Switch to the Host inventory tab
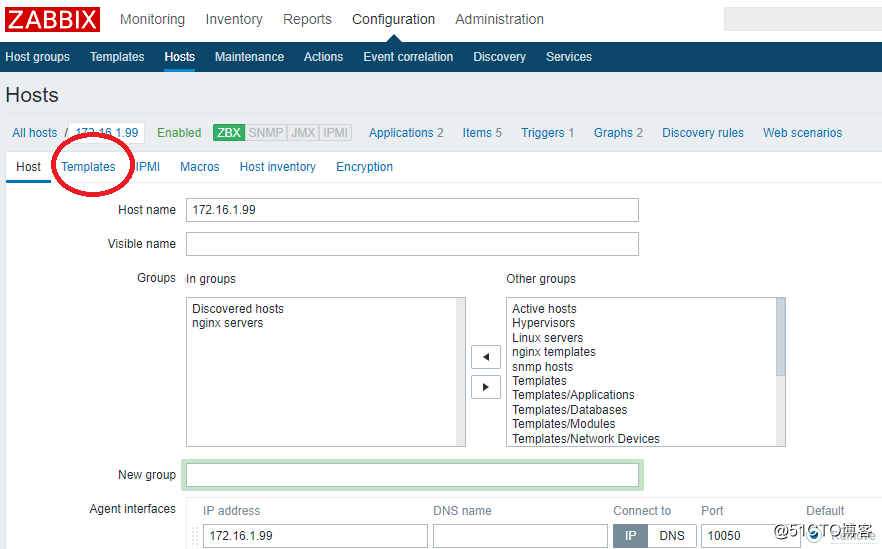The image size is (882, 549). (278, 167)
